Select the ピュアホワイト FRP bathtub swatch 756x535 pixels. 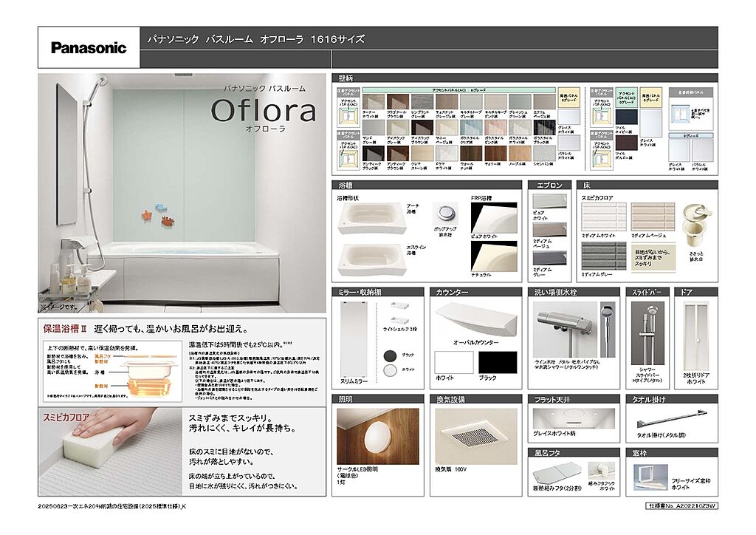pos(494,217)
